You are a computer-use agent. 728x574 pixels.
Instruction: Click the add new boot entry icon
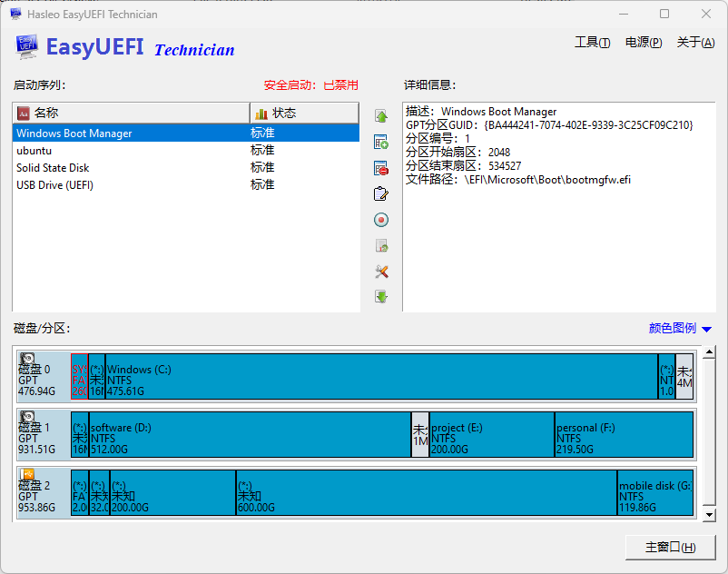(381, 143)
